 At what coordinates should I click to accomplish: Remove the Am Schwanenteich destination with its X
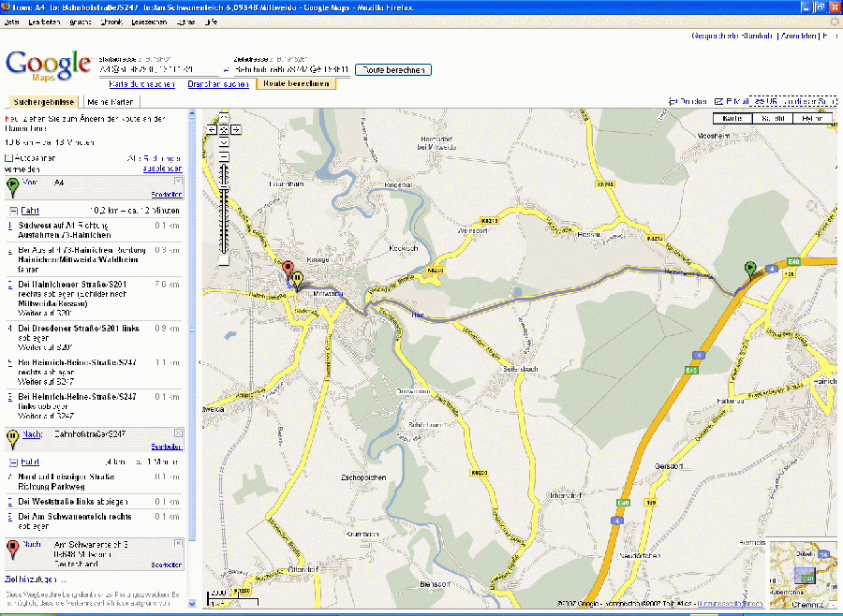pyautogui.click(x=178, y=543)
